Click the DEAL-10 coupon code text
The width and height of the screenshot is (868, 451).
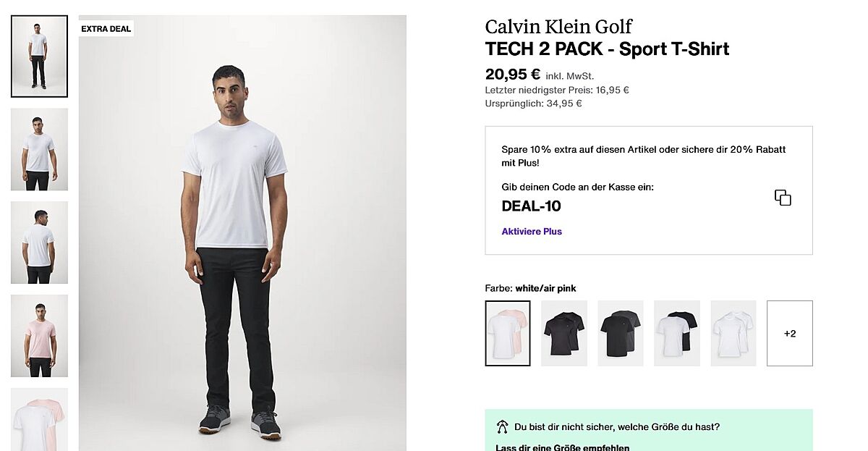(x=531, y=206)
